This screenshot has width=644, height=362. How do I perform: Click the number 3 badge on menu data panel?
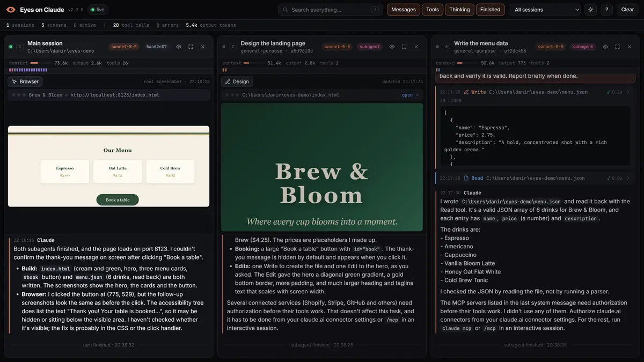coord(446,47)
